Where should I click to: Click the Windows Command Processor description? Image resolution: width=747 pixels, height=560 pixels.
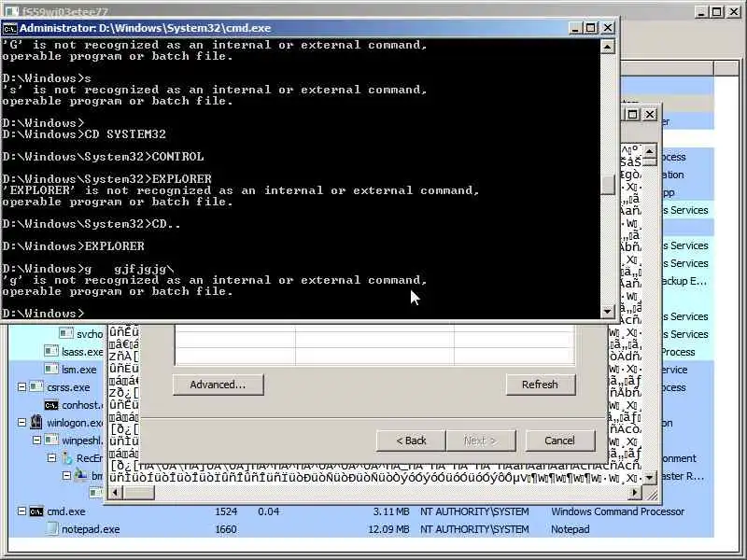pos(617,511)
